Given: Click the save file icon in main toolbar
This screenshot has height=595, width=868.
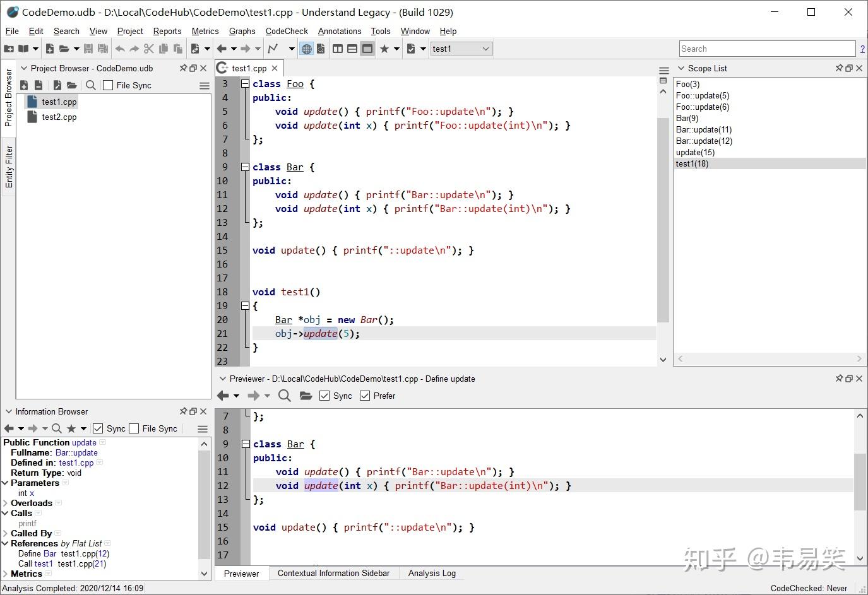Looking at the screenshot, I should click(x=88, y=49).
